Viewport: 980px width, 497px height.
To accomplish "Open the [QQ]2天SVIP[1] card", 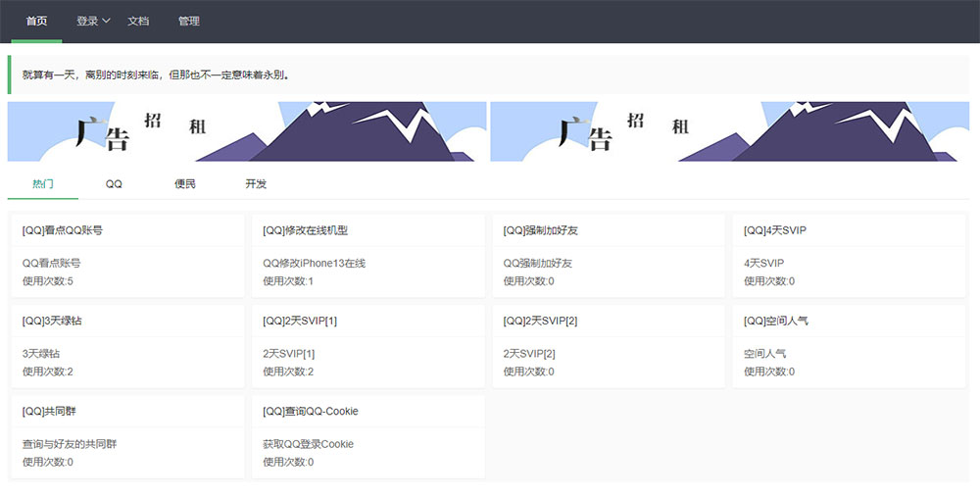I will click(367, 345).
